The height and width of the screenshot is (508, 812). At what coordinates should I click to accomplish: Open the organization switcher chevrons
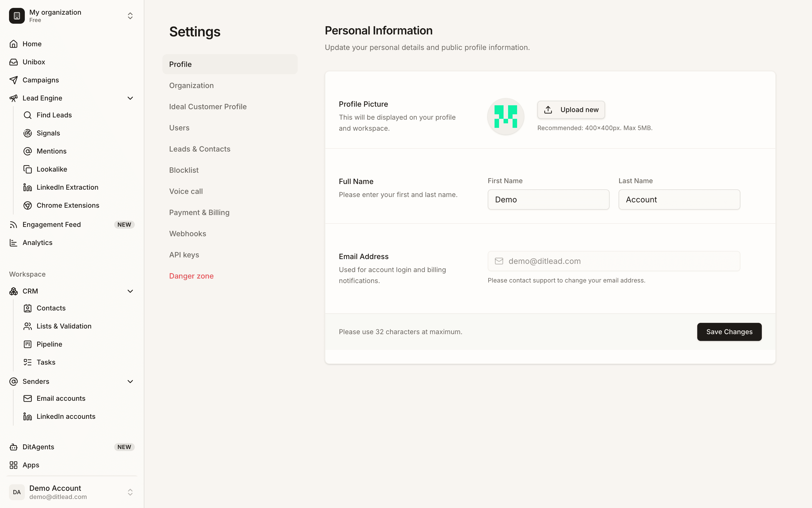pyautogui.click(x=130, y=16)
